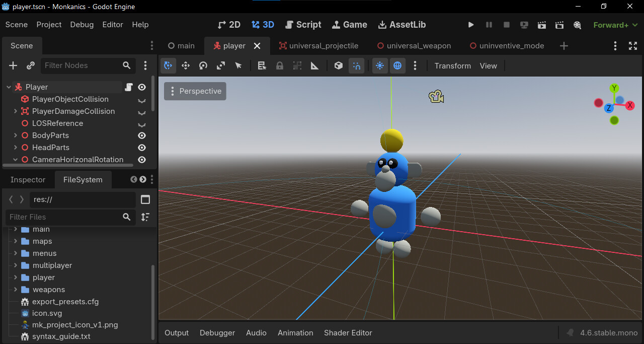Viewport: 644px width, 344px height.
Task: Hide the BodyParts node visibility
Action: [142, 135]
